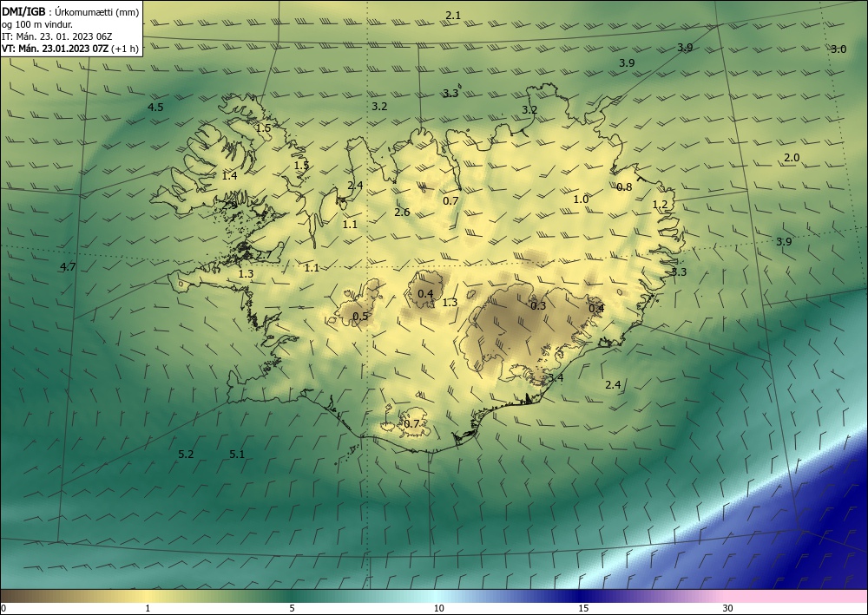Screen dimensions: 868x615
Task: Click the 30 label on the color scale
Action: 728,608
